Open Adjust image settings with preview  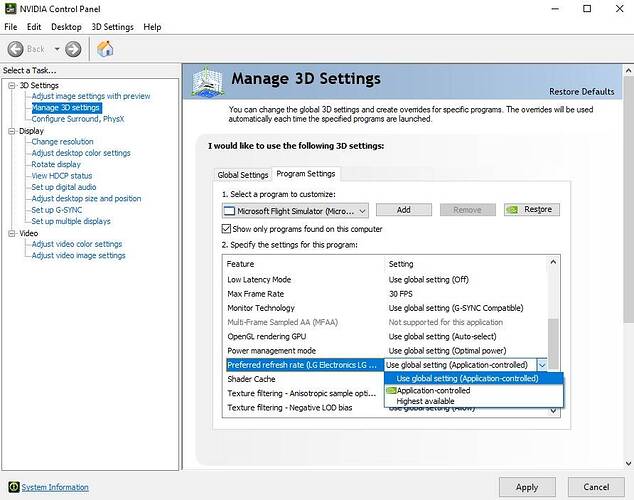click(x=91, y=96)
